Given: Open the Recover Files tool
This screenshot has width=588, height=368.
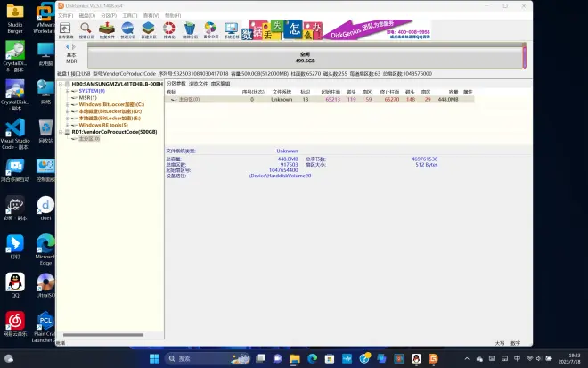Looking at the screenshot, I should point(107,30).
